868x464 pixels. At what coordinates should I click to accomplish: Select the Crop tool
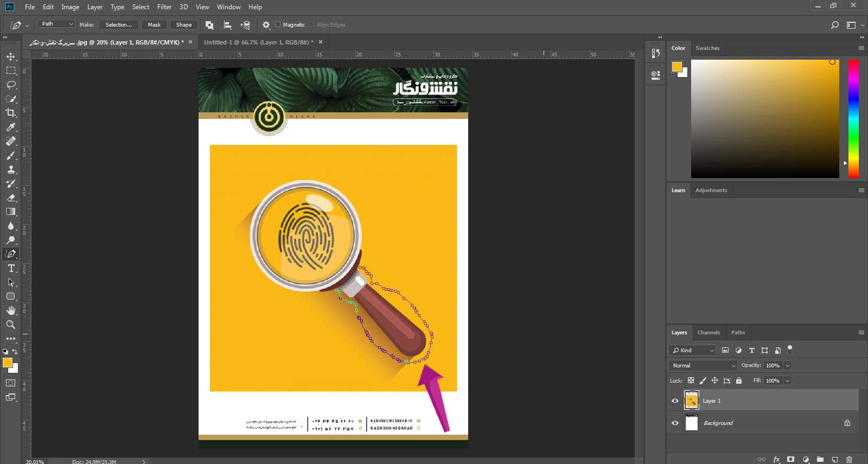[11, 113]
